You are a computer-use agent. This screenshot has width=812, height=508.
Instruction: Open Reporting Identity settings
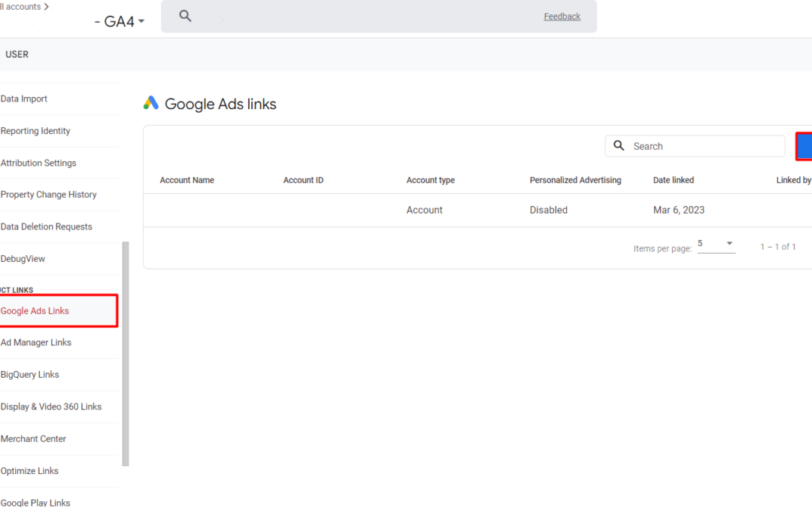click(35, 131)
